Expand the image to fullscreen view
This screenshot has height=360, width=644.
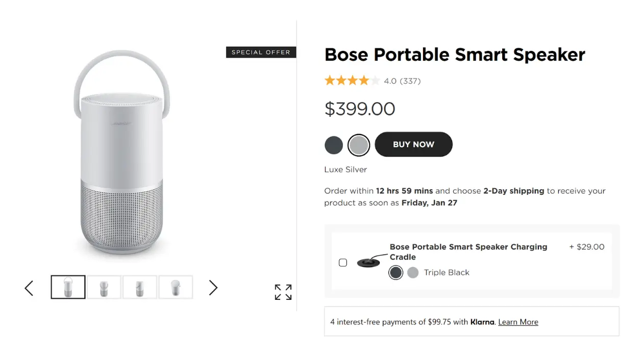[x=282, y=292]
